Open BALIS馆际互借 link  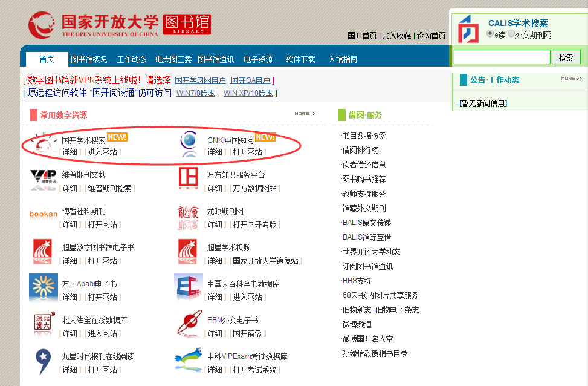[x=367, y=237]
